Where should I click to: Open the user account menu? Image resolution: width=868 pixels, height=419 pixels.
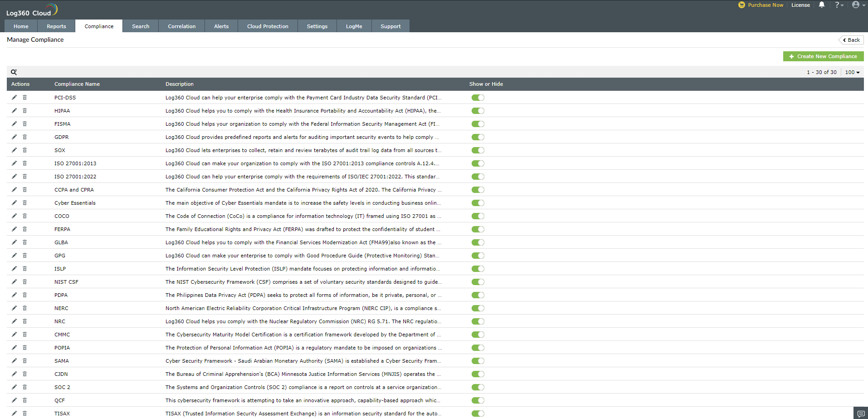click(x=858, y=5)
